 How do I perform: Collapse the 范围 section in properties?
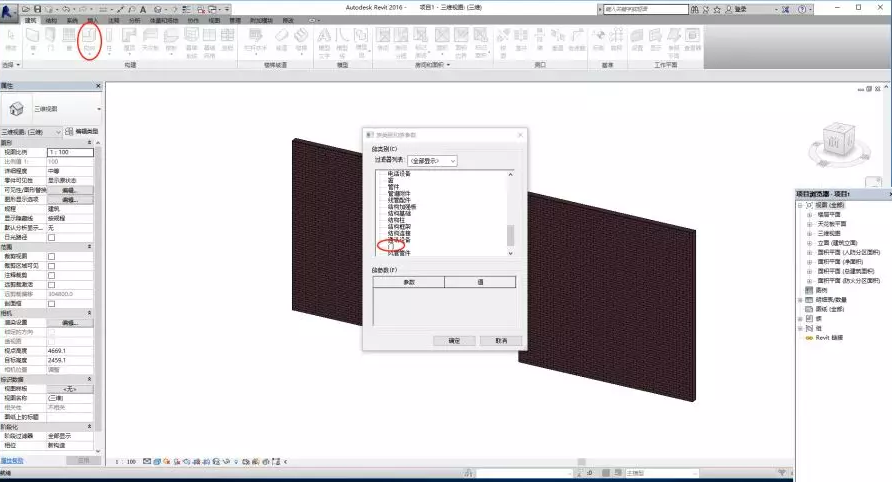89,246
